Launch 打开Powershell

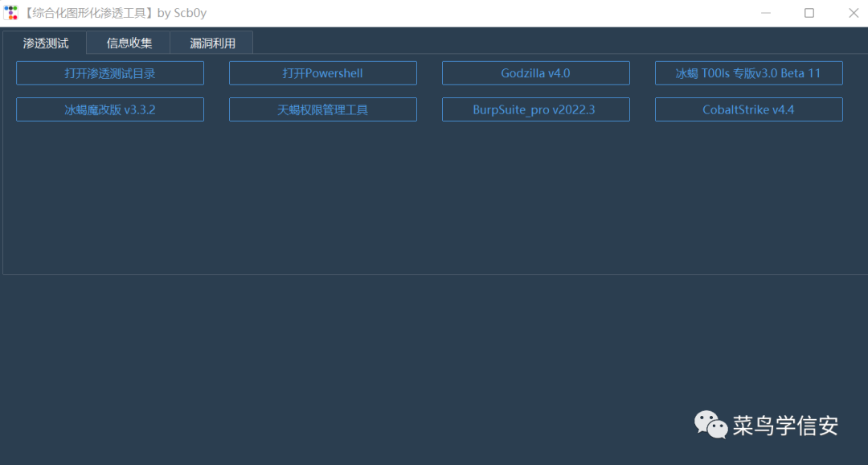click(323, 73)
